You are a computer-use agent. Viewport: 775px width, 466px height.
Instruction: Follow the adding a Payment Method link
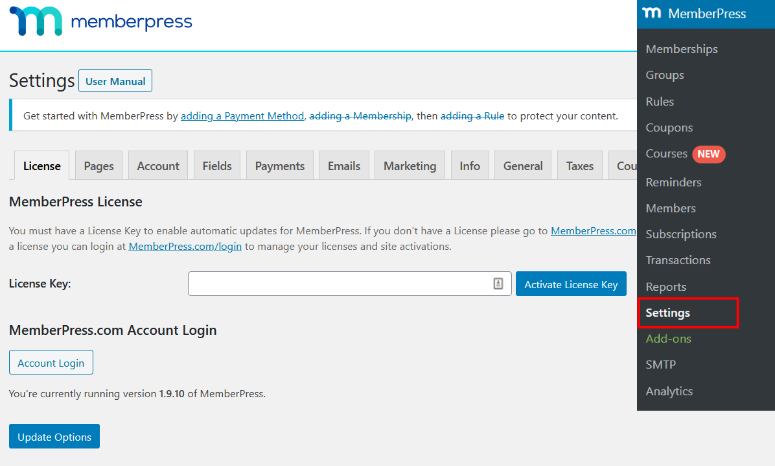tap(242, 116)
